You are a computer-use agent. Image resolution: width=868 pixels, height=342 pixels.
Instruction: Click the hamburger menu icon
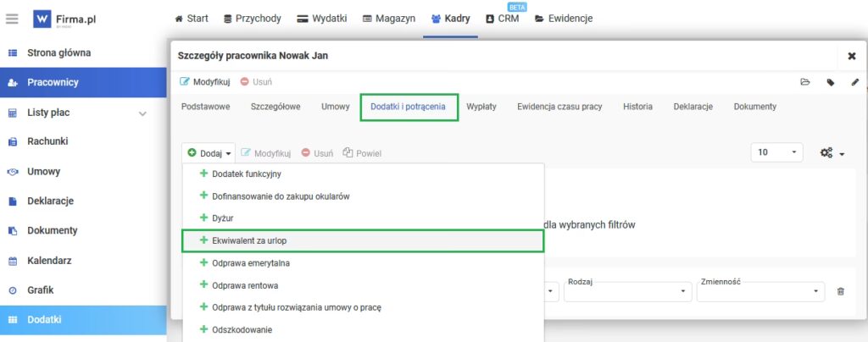(12, 18)
